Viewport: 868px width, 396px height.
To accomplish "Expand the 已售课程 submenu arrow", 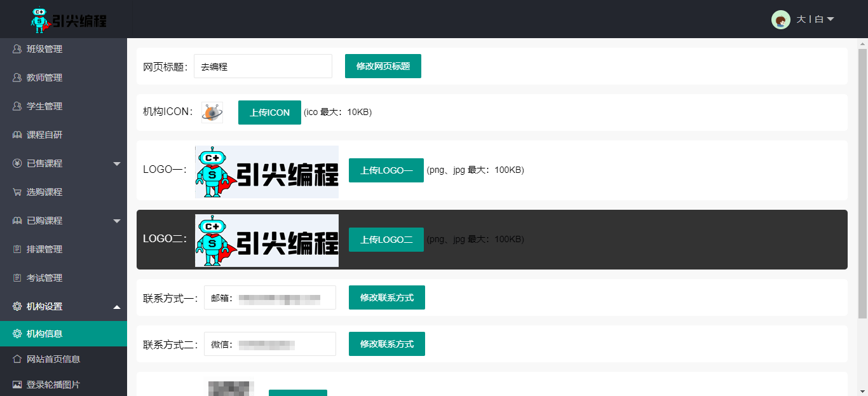I will (117, 164).
